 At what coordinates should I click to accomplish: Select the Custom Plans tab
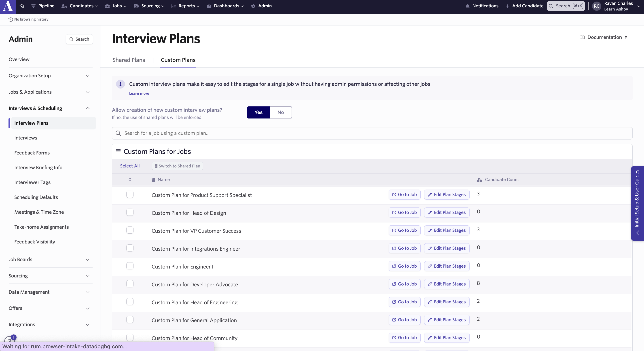pyautogui.click(x=178, y=60)
